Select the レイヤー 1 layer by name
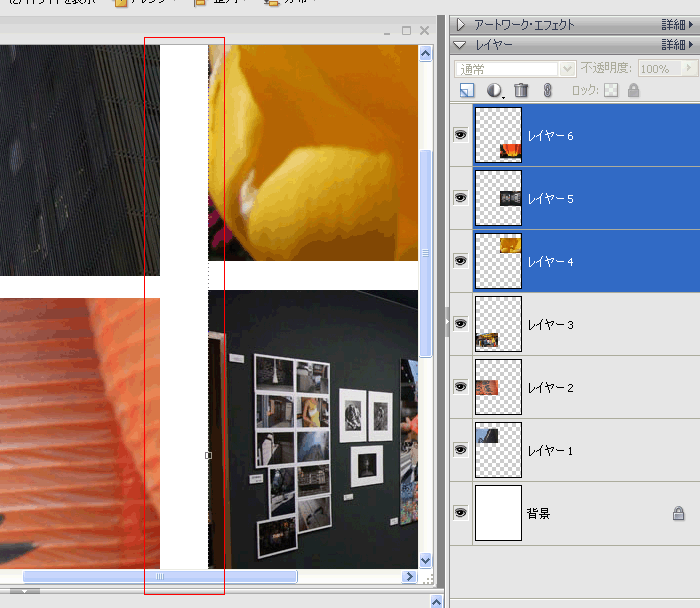The width and height of the screenshot is (700, 608). (x=550, y=451)
